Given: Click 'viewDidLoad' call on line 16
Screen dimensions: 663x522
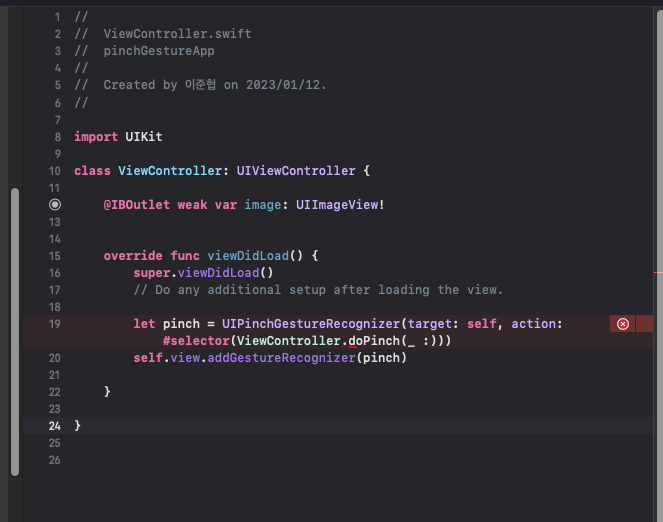Looking at the screenshot, I should click(218, 273).
